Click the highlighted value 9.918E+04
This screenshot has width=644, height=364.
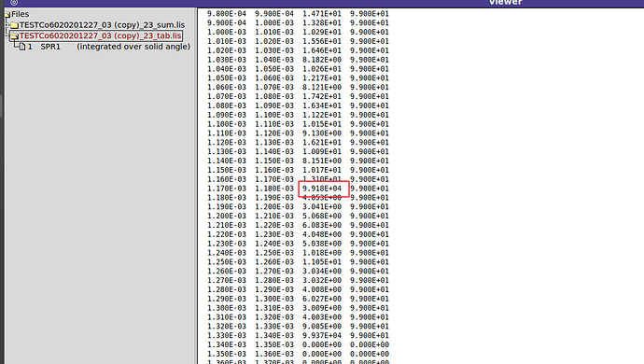click(x=322, y=189)
